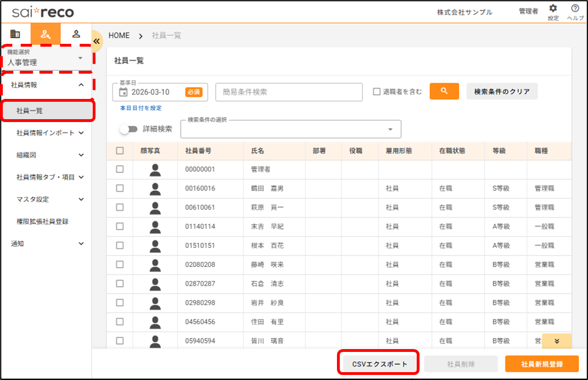This screenshot has height=380, width=588.
Task: Click the help question mark icon
Action: click(575, 9)
